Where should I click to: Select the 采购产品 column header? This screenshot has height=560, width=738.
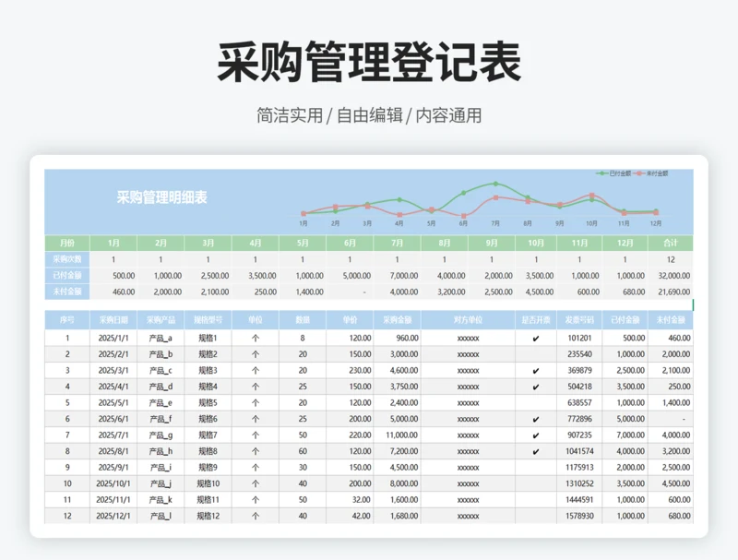(x=161, y=320)
